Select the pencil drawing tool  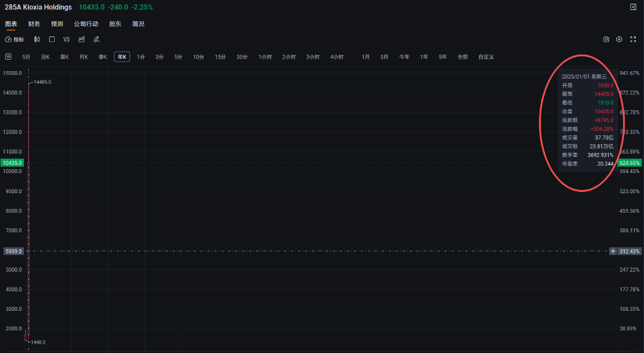click(96, 39)
